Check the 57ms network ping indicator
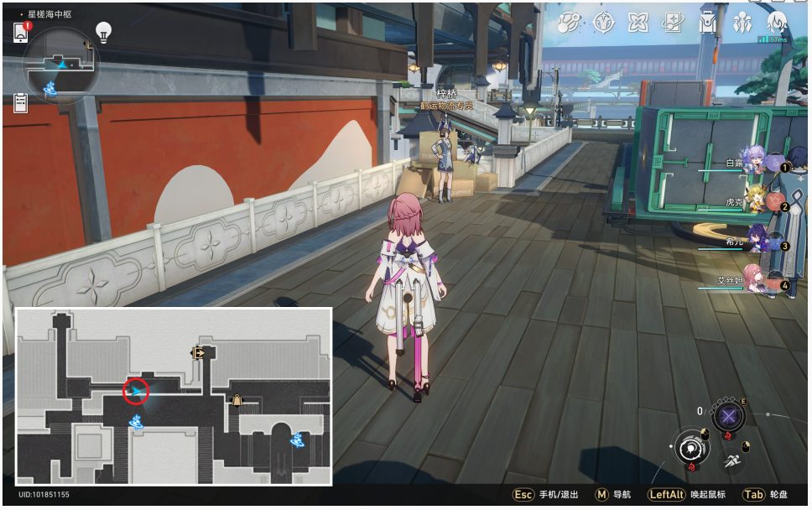This screenshot has height=510, width=812. tap(772, 39)
